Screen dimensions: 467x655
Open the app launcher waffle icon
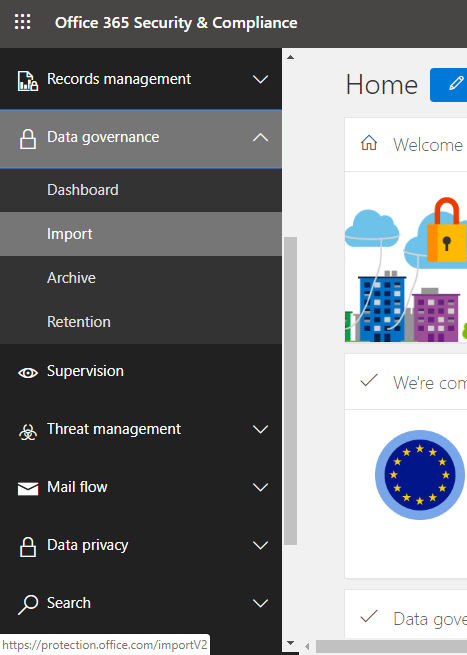tap(23, 22)
